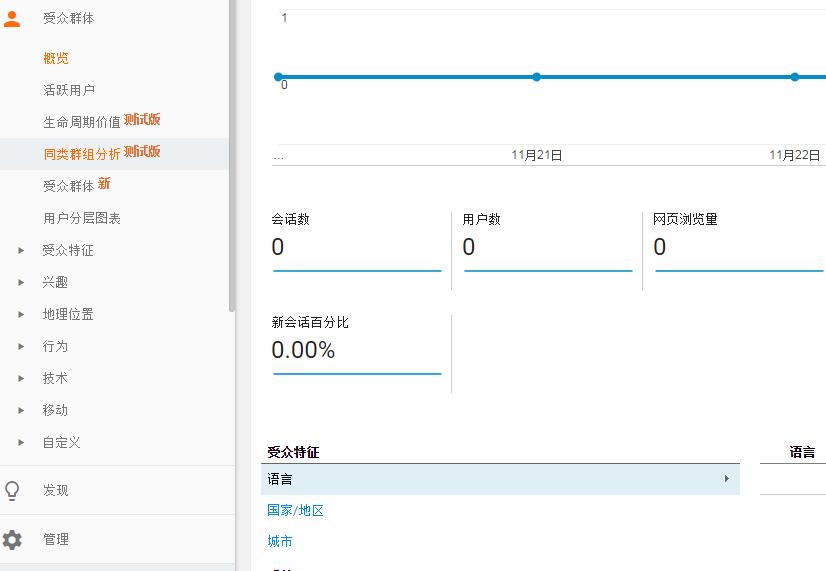Click the 发现 lightbulb icon

[x=12, y=490]
